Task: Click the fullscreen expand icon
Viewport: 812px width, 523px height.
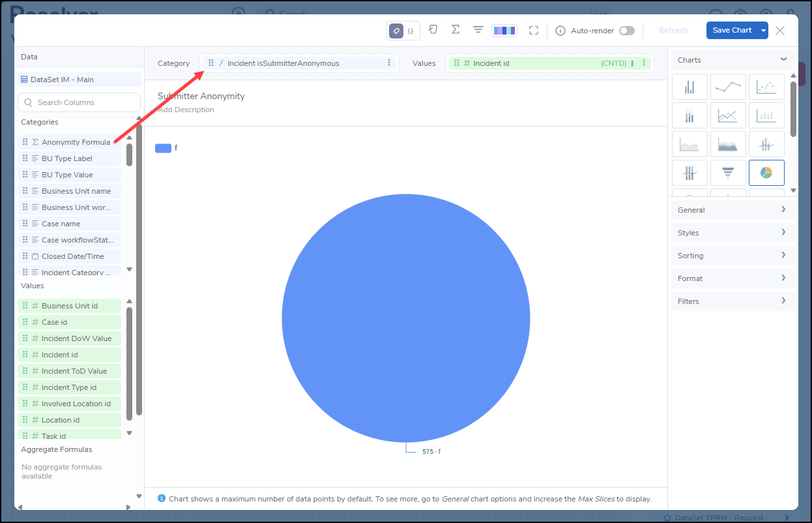Action: pos(534,30)
